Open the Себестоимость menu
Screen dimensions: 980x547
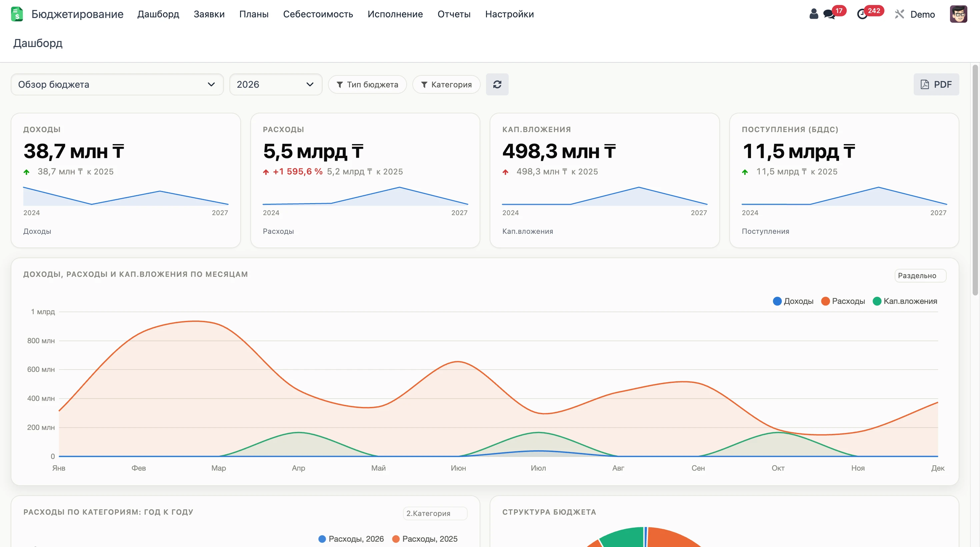point(318,14)
